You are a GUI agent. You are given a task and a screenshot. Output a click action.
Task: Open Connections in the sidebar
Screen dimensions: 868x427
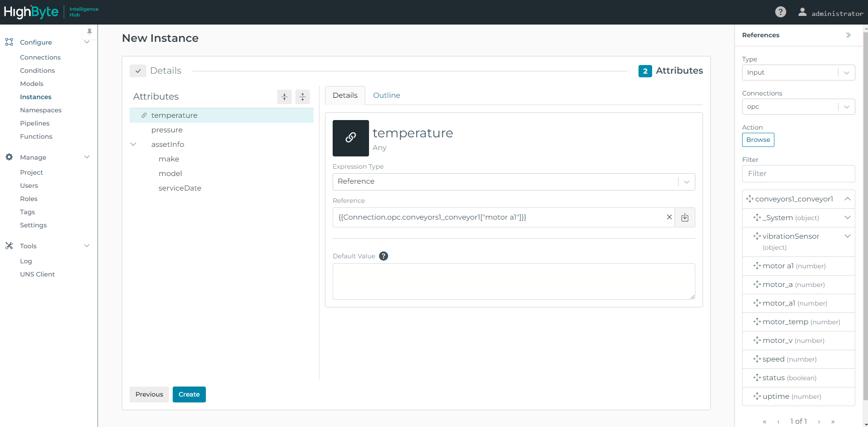(x=40, y=57)
